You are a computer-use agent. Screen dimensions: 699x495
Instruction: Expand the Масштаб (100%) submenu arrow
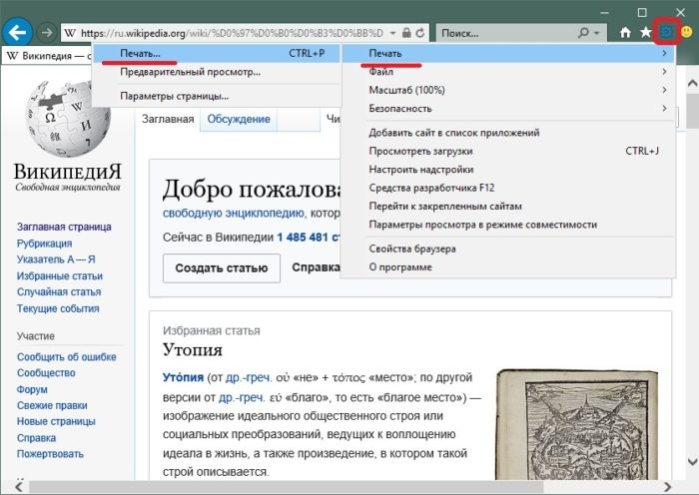tap(664, 90)
